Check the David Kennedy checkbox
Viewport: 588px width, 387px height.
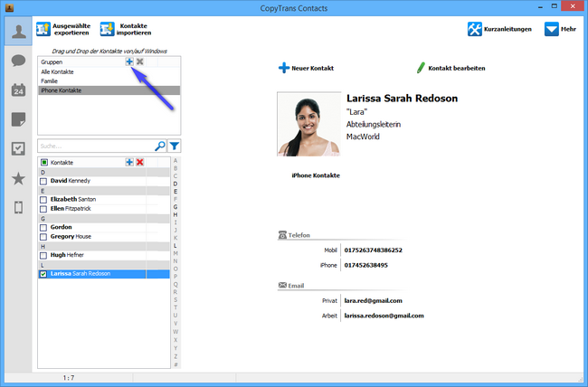click(43, 181)
